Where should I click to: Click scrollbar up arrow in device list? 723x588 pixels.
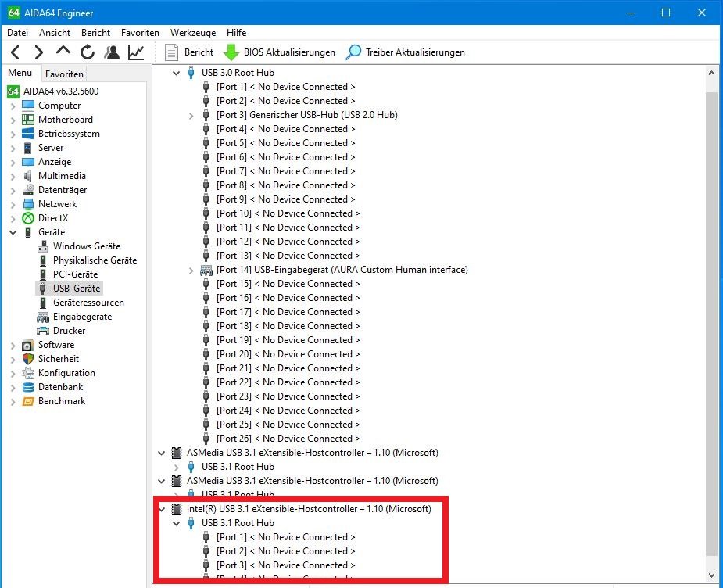pos(711,73)
